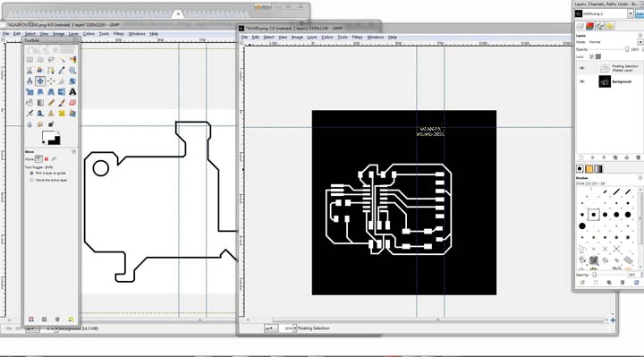Image resolution: width=644 pixels, height=357 pixels.
Task: Select the Select by Color tool
Action: coord(72,60)
